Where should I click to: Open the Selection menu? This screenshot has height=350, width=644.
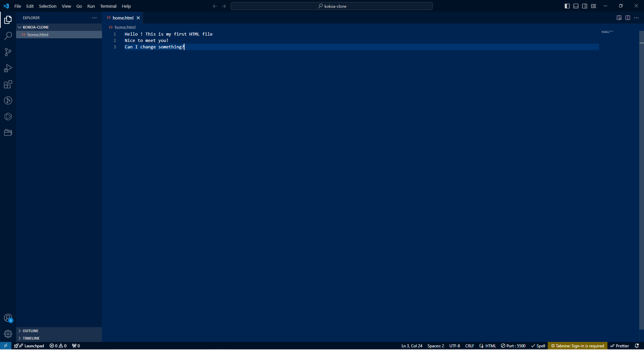pos(48,6)
